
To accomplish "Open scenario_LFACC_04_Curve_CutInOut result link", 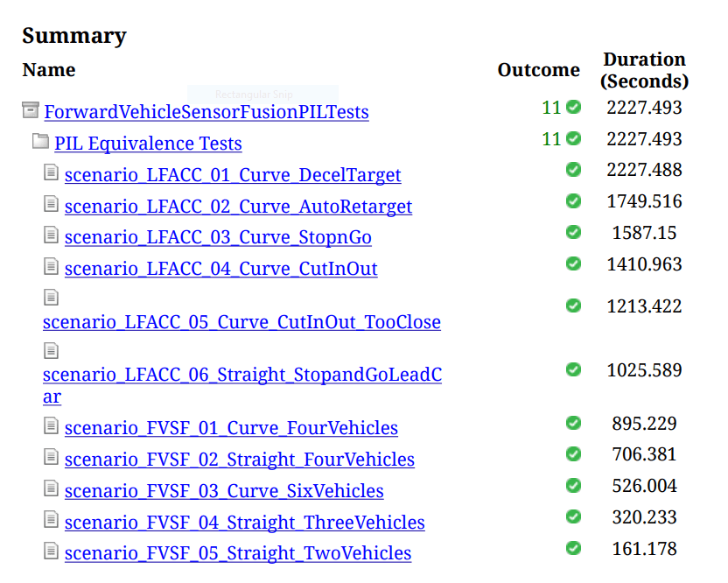I will click(x=220, y=269).
